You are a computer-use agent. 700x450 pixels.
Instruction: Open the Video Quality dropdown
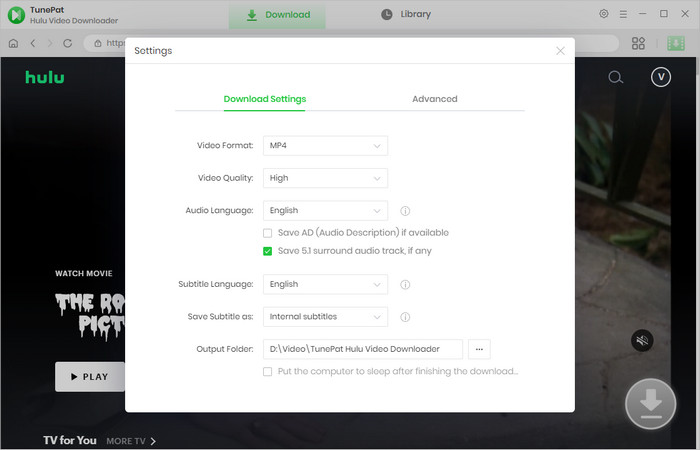pos(325,178)
